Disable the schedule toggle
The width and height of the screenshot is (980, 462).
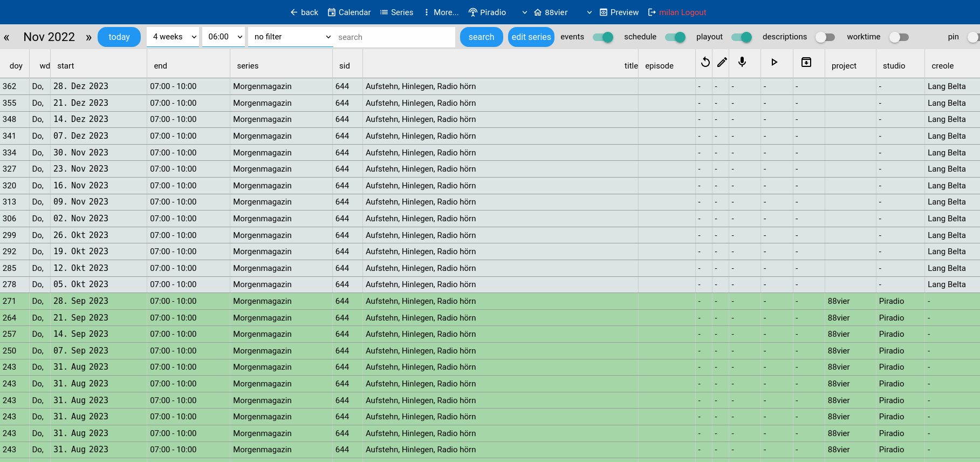[x=675, y=37]
